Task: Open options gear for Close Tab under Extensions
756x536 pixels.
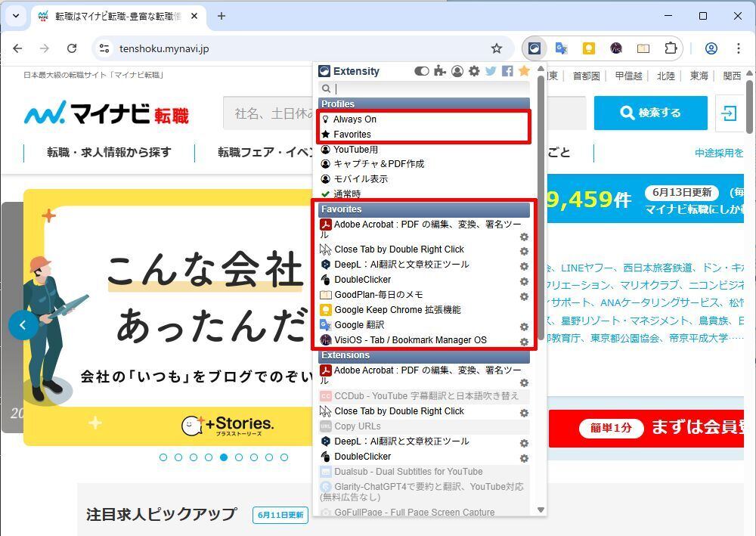Action: coord(524,413)
